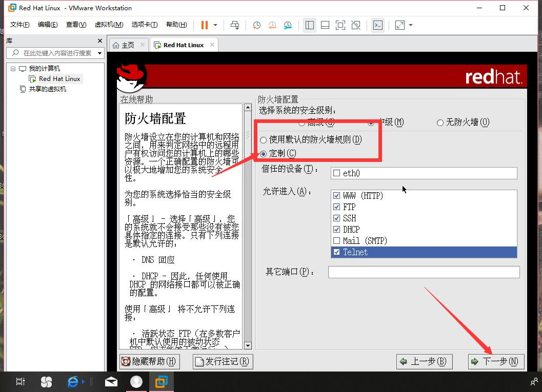Check the Mail (SMTP) checkbox
The width and height of the screenshot is (542, 392).
(x=337, y=240)
